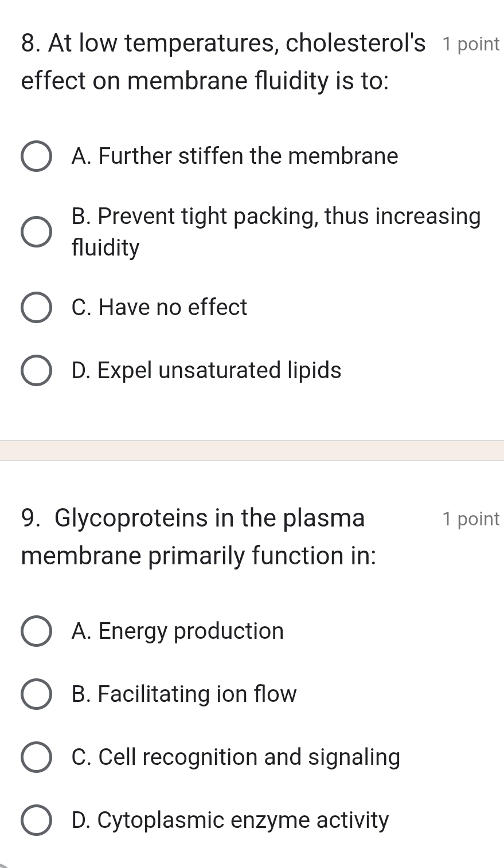The height and width of the screenshot is (868, 504).
Task: Click the '1 point' label of question 8
Action: pyautogui.click(x=471, y=44)
